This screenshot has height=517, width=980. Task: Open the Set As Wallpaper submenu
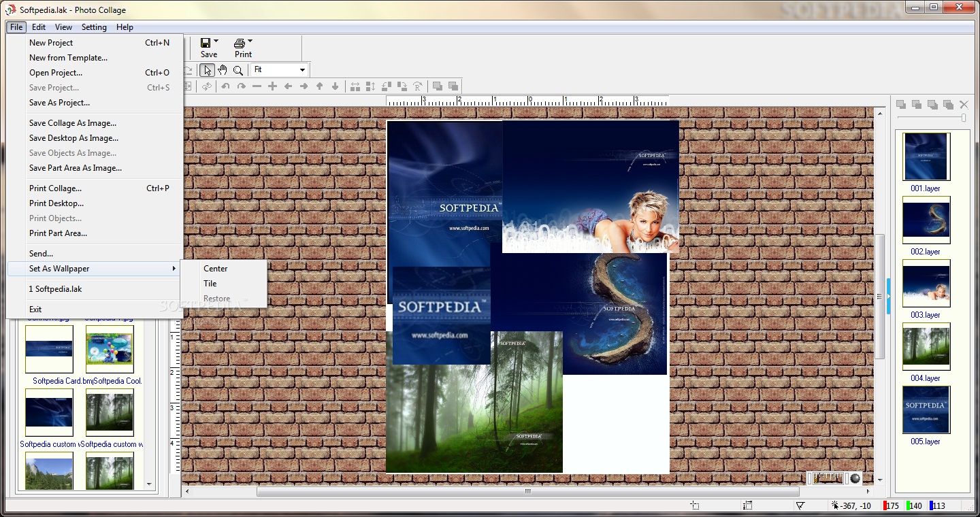click(x=95, y=269)
